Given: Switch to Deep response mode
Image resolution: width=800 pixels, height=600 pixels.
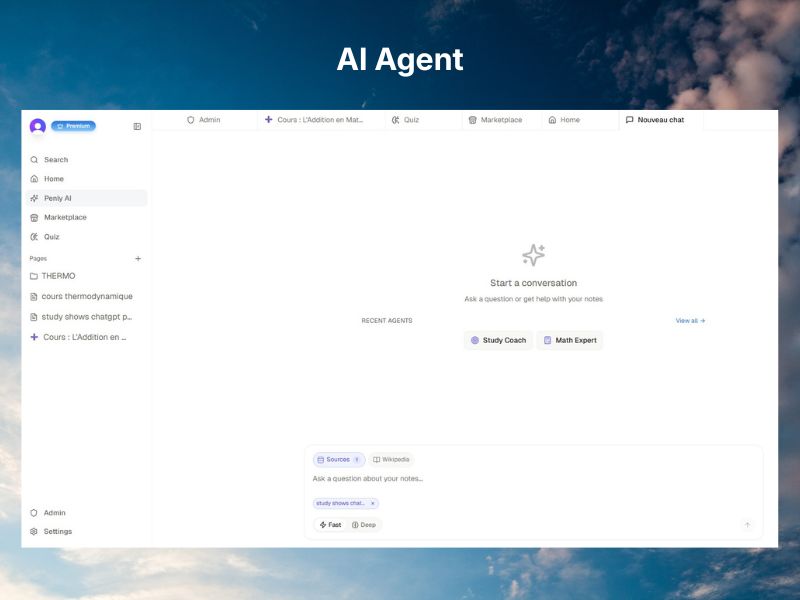Looking at the screenshot, I should pyautogui.click(x=364, y=525).
